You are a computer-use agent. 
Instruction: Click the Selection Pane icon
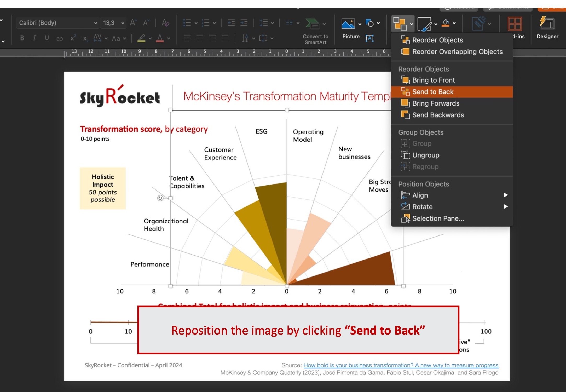click(x=405, y=218)
